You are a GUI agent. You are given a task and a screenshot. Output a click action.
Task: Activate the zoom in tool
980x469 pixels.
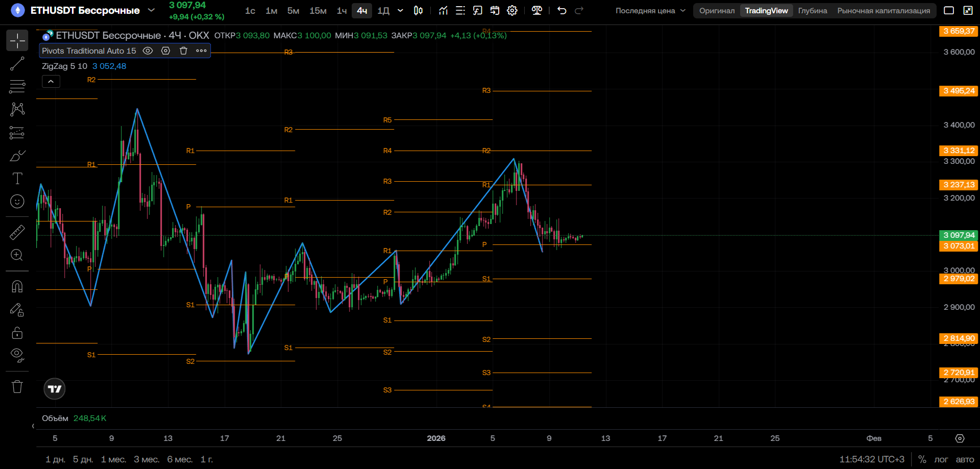(x=17, y=255)
